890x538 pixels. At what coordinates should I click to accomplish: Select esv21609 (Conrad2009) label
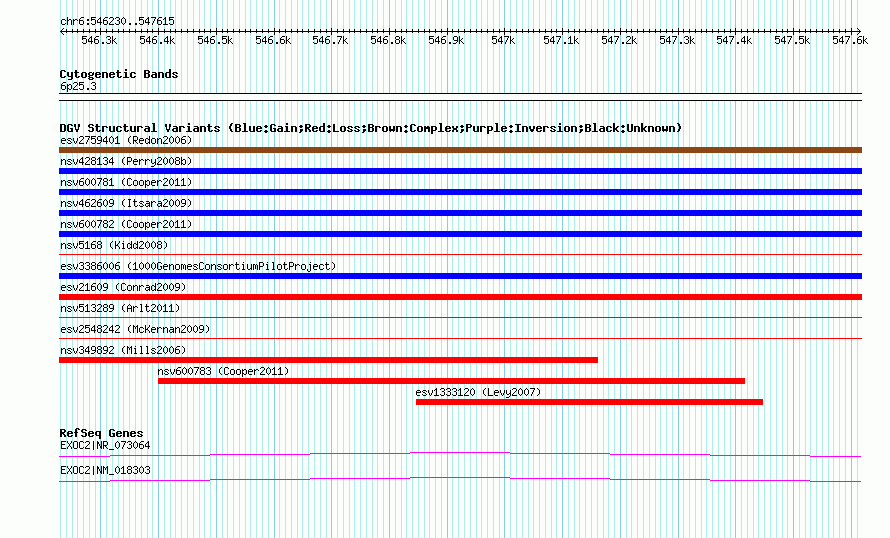tap(123, 287)
